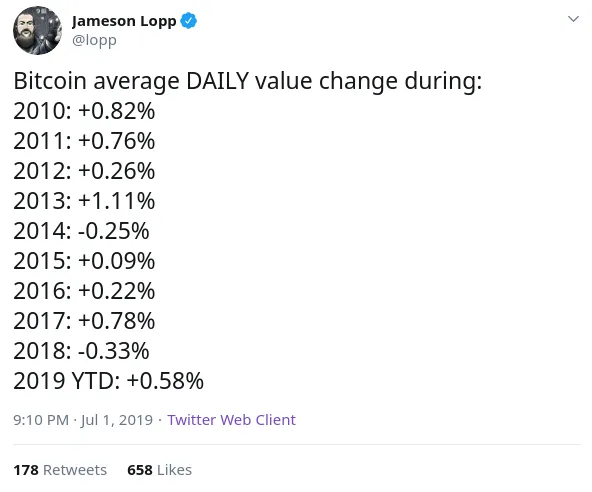This screenshot has width=592, height=492.
Task: Click the 2015: +0.09% line
Action: [84, 261]
